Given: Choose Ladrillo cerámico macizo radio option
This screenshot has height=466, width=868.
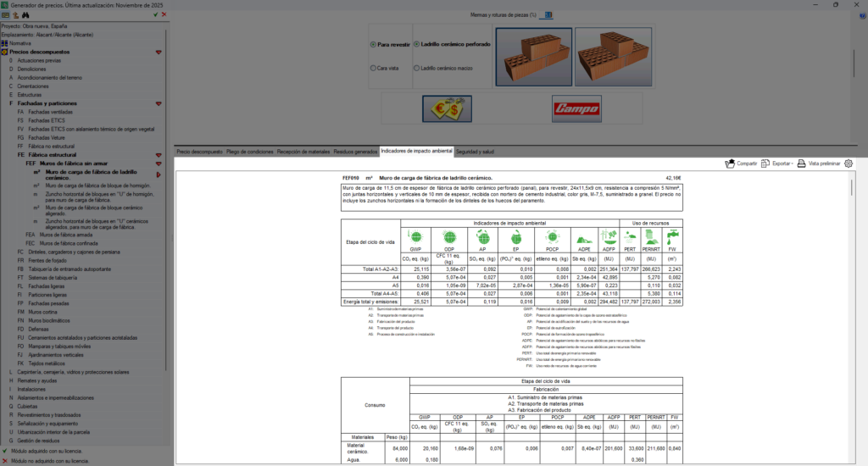Looking at the screenshot, I should pos(416,68).
